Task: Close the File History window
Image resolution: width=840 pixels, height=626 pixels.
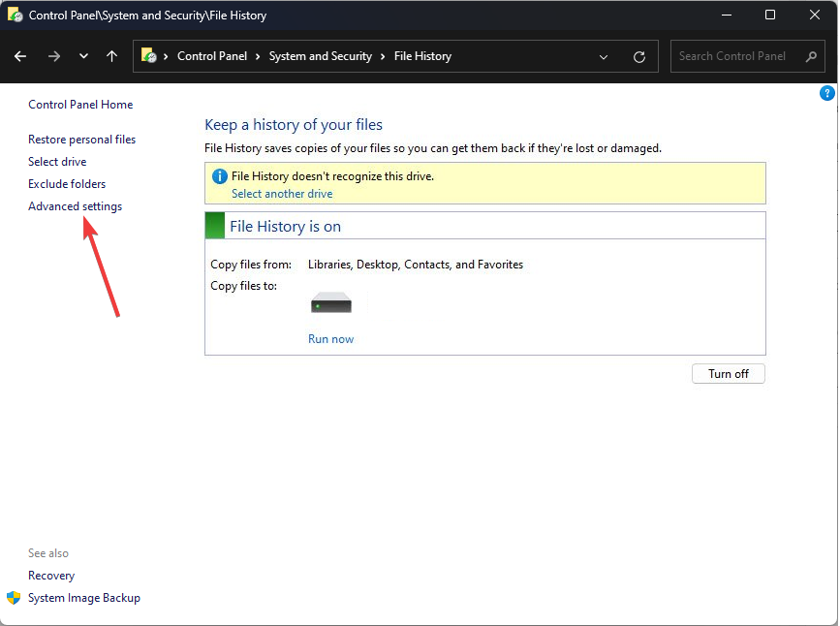Action: [x=814, y=15]
